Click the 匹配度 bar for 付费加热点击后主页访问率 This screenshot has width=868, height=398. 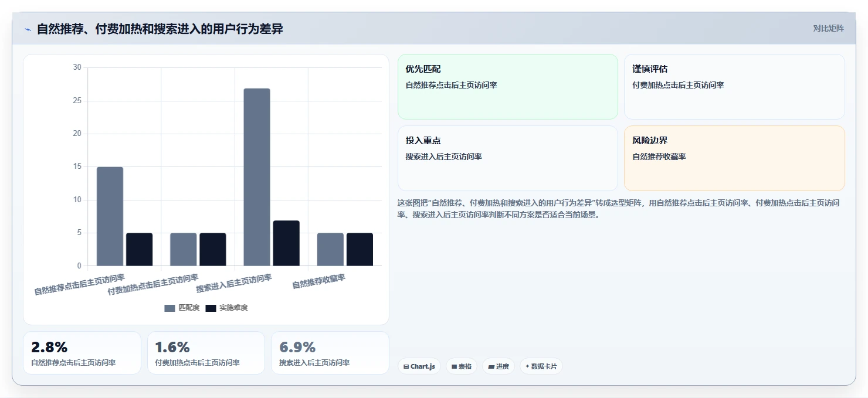point(183,250)
